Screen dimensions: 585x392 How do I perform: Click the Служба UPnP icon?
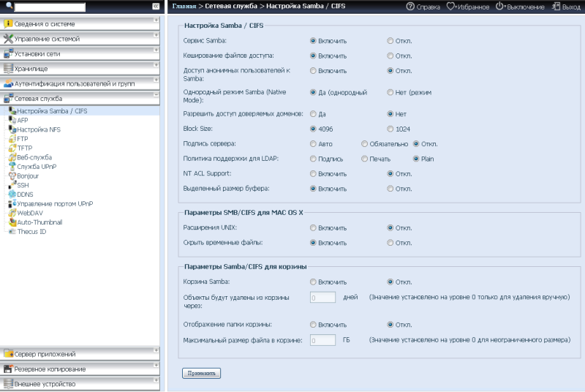click(x=12, y=166)
